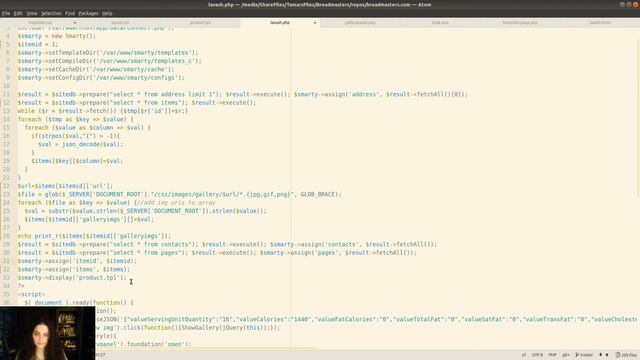
Task: Switch to the gallerypanel.php tab
Action: coord(360,23)
